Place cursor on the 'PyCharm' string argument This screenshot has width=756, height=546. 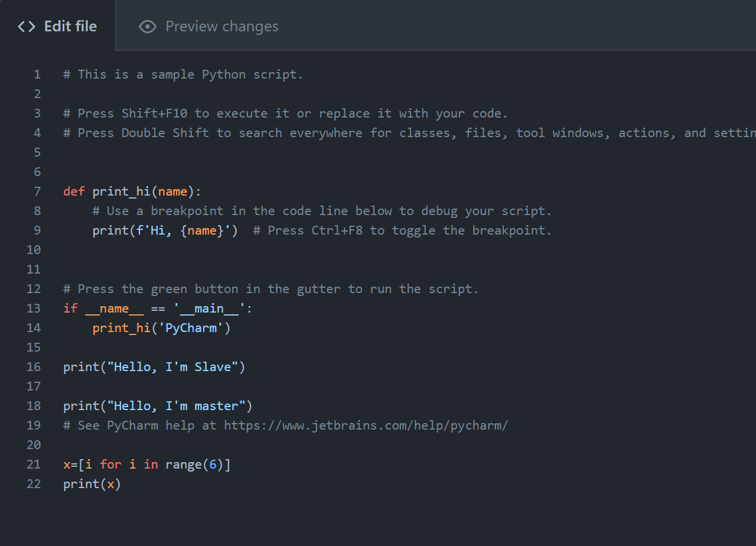(191, 328)
